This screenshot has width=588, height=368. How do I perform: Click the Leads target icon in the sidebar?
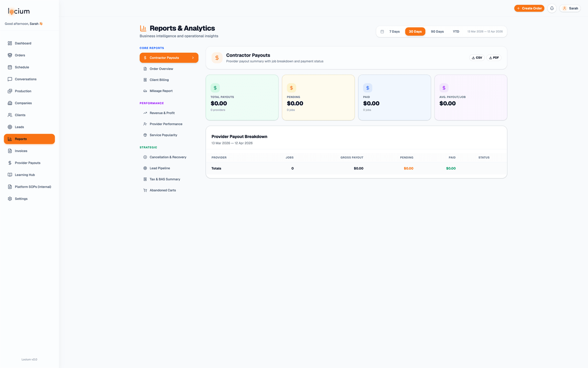point(10,127)
